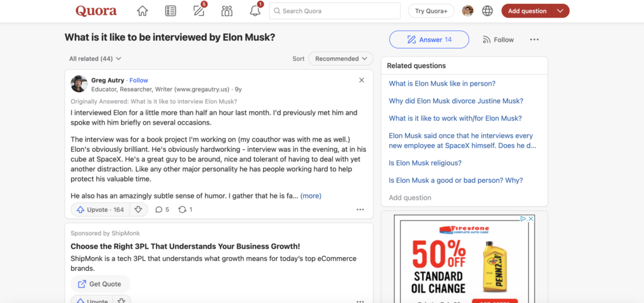
Task: Upvote Greg Autry's answer
Action: (x=100, y=210)
